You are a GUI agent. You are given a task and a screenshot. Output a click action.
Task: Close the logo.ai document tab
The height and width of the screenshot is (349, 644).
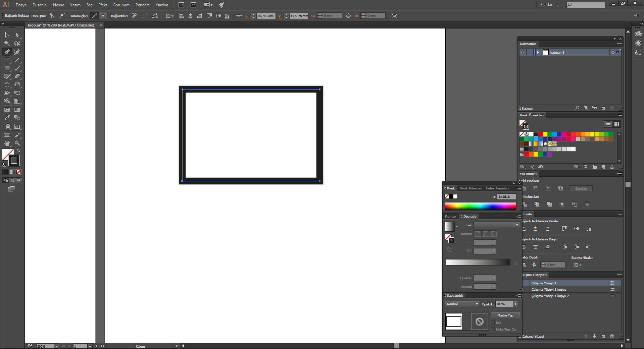point(100,25)
